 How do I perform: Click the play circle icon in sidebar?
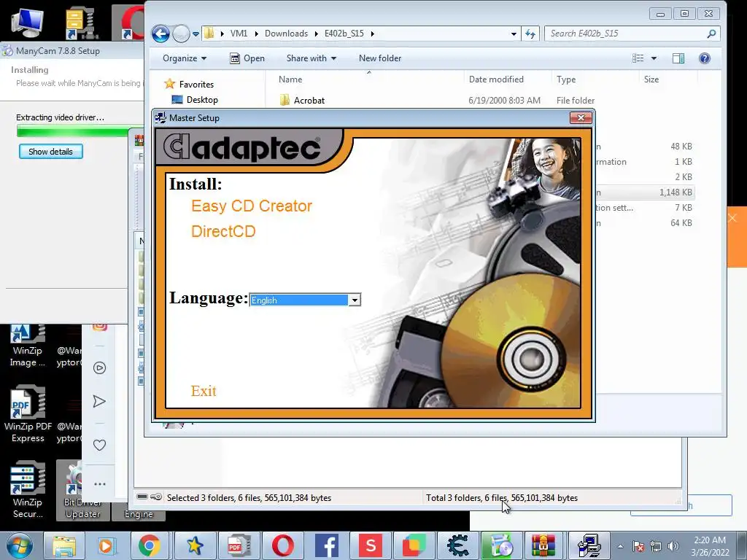pyautogui.click(x=99, y=367)
